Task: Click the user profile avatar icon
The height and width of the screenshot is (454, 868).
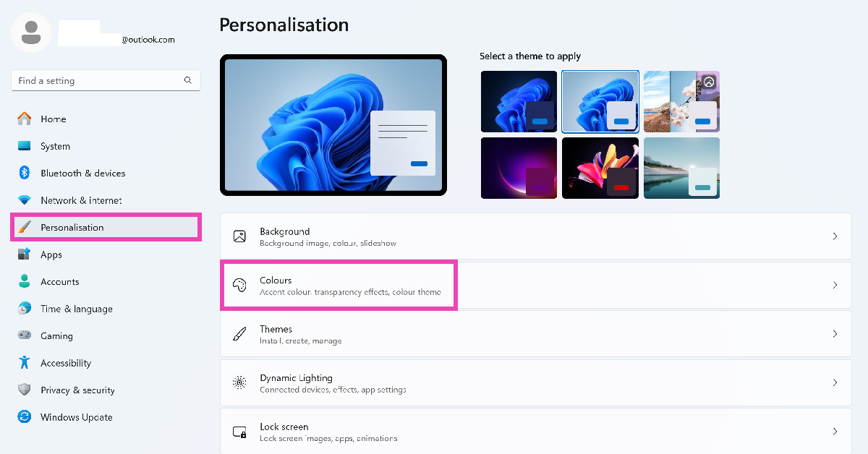Action: 31,33
